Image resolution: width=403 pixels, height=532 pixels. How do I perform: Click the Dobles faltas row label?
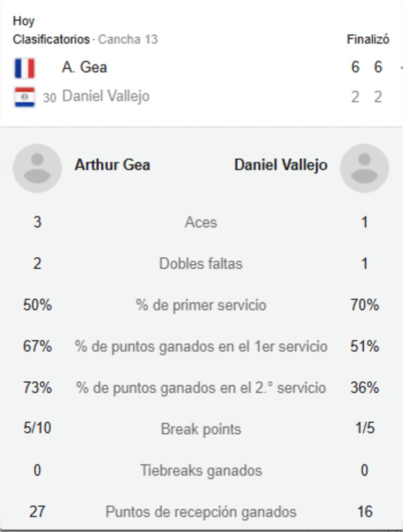[200, 264]
